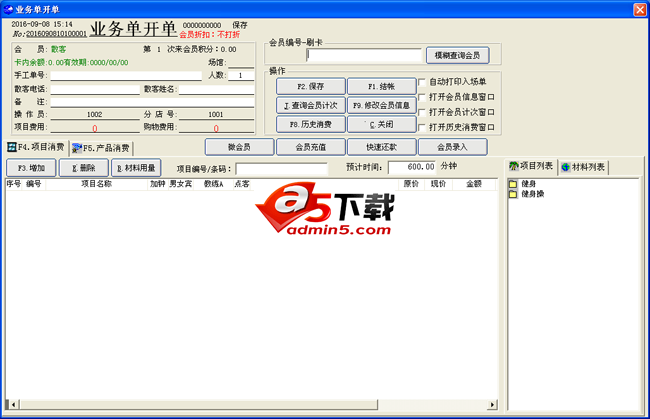650x419 pixels.
Task: Select 健身 tree item label
Action: pyautogui.click(x=529, y=184)
